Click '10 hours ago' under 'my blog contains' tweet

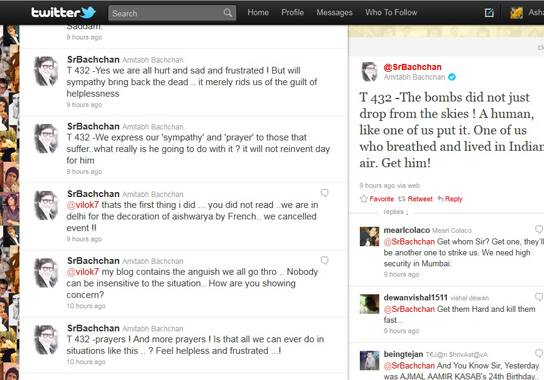[x=86, y=306]
